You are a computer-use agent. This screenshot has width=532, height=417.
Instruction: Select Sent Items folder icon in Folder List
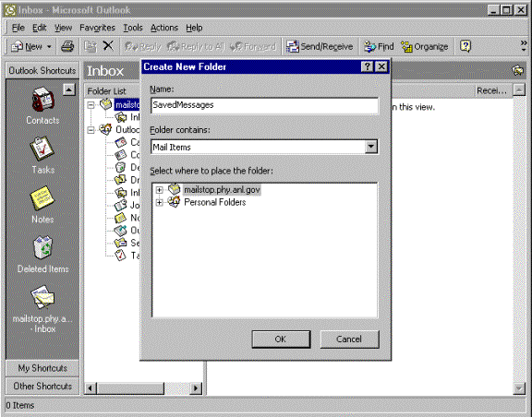[121, 243]
